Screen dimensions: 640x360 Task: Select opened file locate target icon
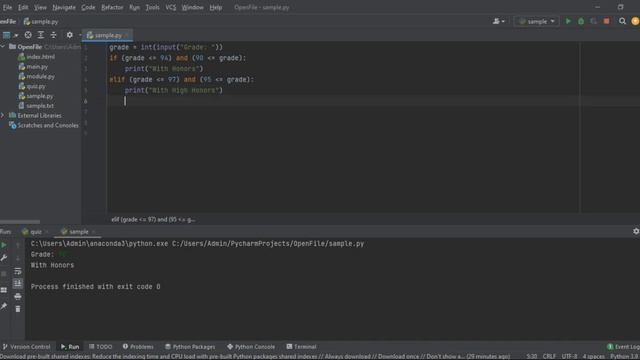click(28, 35)
